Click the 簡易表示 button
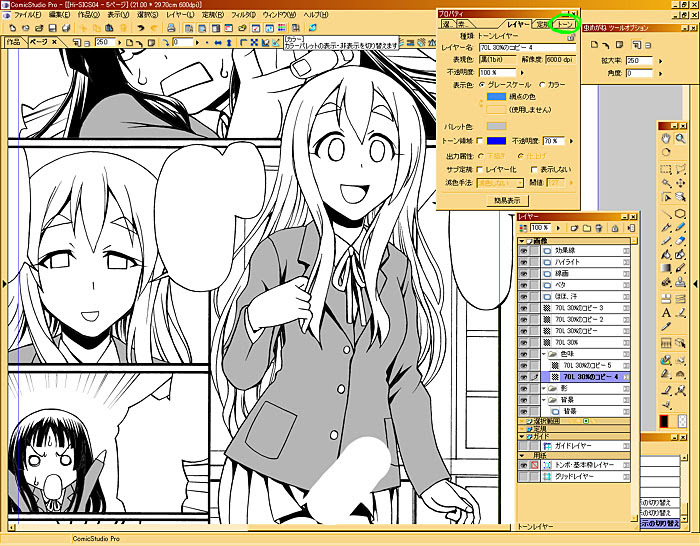700x546 pixels. point(507,201)
